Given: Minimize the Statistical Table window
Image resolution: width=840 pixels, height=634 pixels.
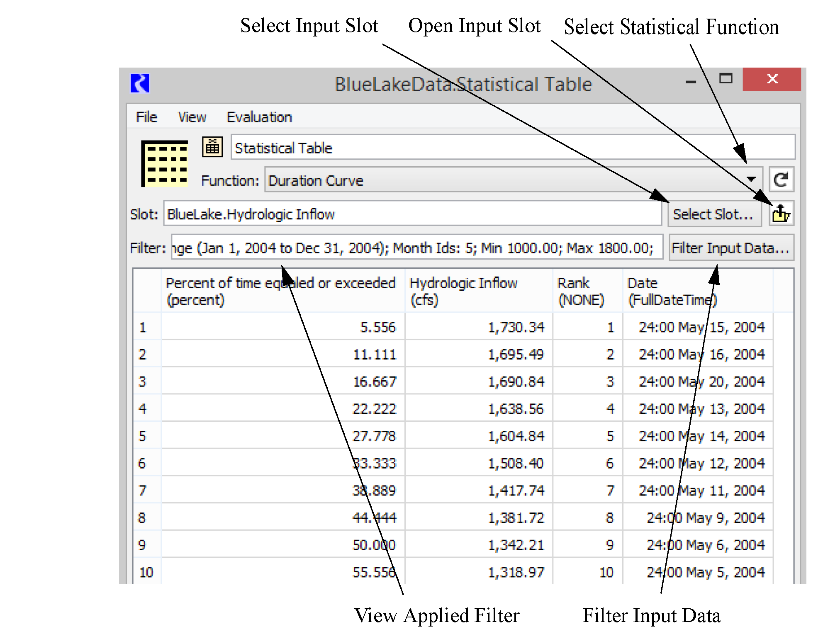Looking at the screenshot, I should click(x=691, y=82).
